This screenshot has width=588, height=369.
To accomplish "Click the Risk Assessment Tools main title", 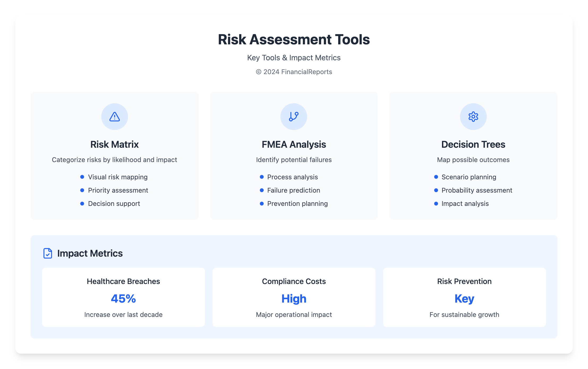I will 294,40.
